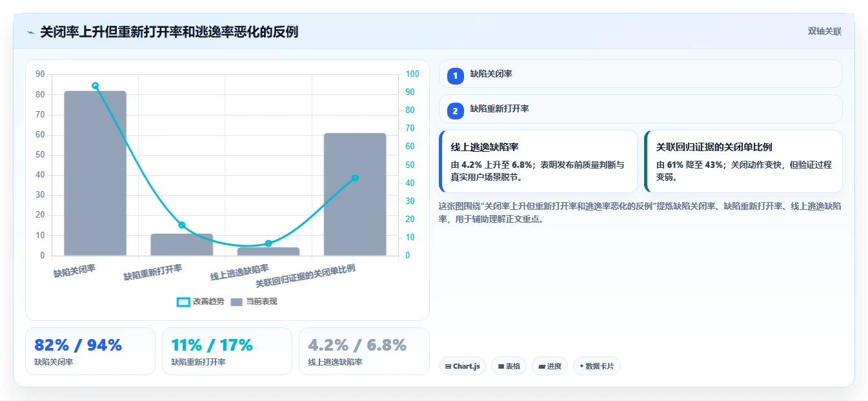The height and width of the screenshot is (401, 868).
Task: Open the 线上逃逸缺陷率 info card
Action: pyautogui.click(x=538, y=161)
